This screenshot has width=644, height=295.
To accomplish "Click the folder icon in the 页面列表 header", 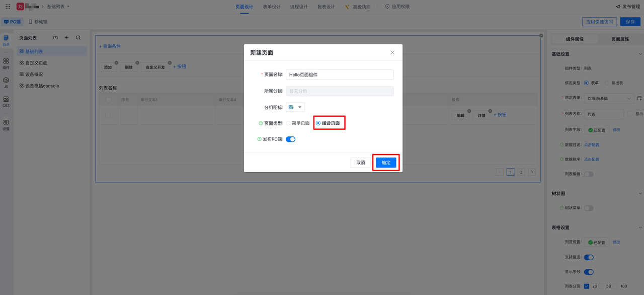I will point(55,37).
